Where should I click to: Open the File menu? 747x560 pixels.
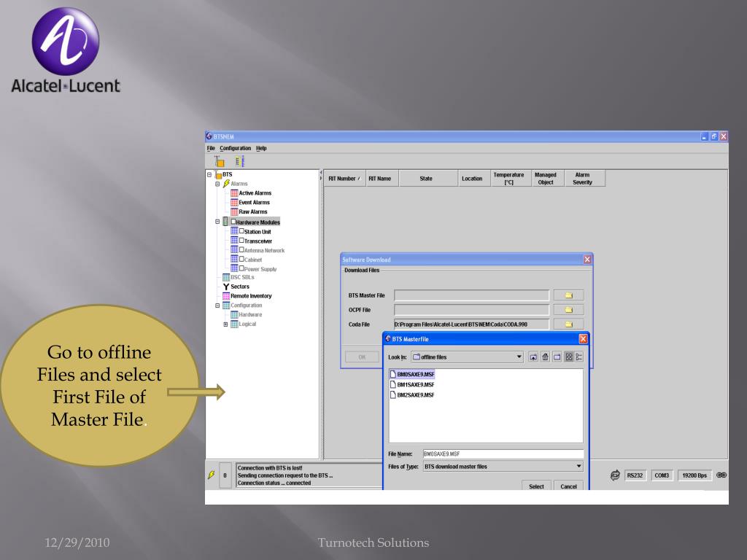click(x=211, y=148)
